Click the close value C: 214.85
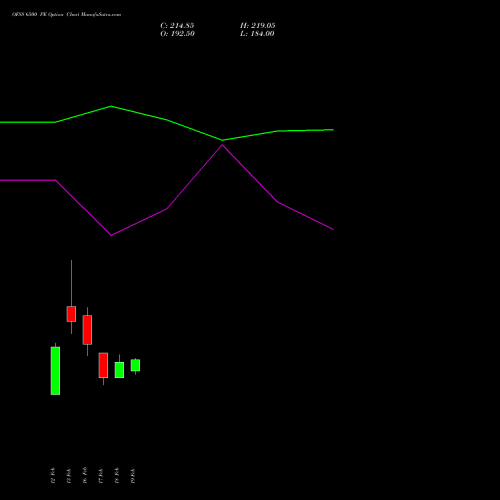Screen dimensions: 500x500 (x=177, y=26)
